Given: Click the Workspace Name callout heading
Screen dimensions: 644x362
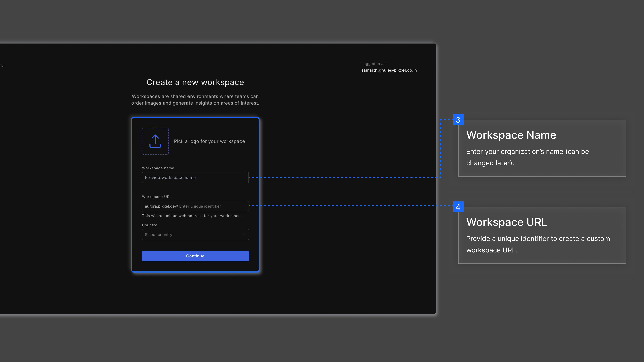Looking at the screenshot, I should [511, 135].
